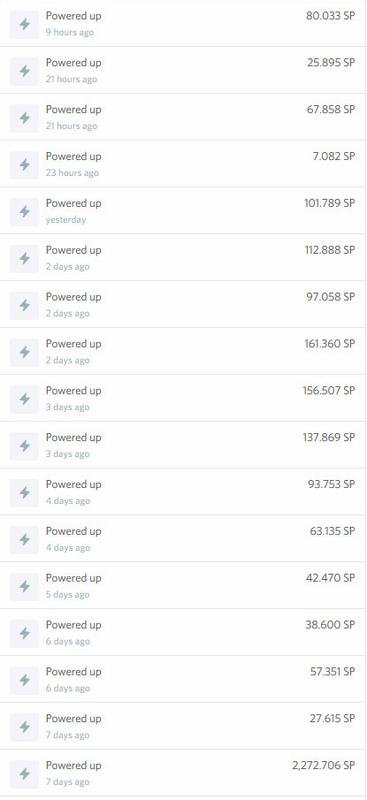Click the 97.058 SP amount
Image resolution: width=367 pixels, height=800 pixels.
point(330,297)
